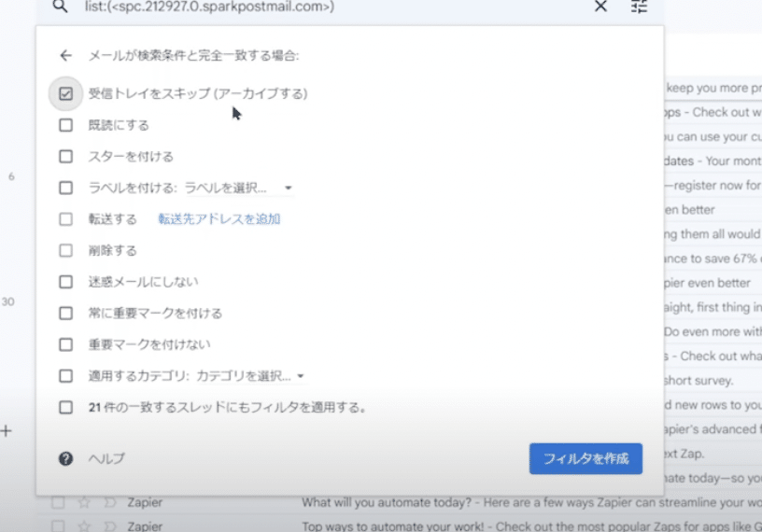
Task: Open the search options slider icon
Action: (x=639, y=7)
